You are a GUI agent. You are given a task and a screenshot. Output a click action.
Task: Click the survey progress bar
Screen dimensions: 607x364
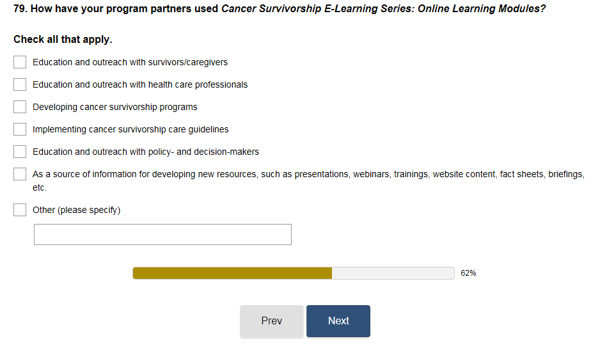click(x=293, y=273)
